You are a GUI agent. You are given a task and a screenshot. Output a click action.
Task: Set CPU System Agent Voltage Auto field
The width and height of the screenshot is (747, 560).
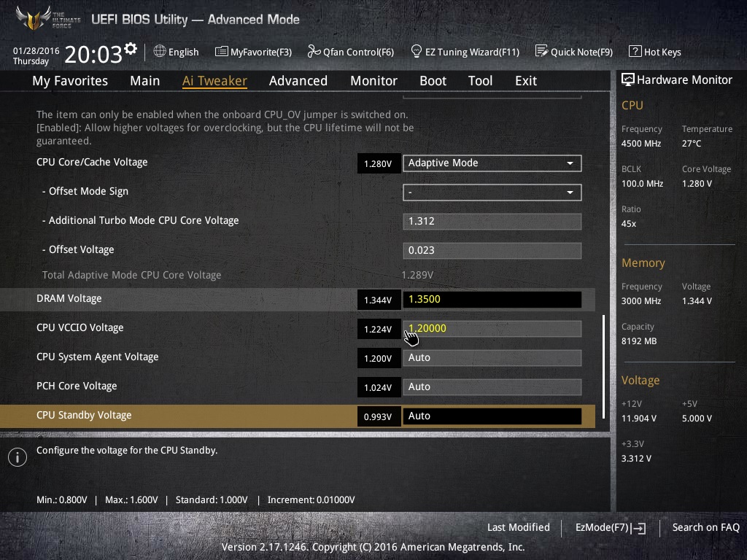coord(492,358)
